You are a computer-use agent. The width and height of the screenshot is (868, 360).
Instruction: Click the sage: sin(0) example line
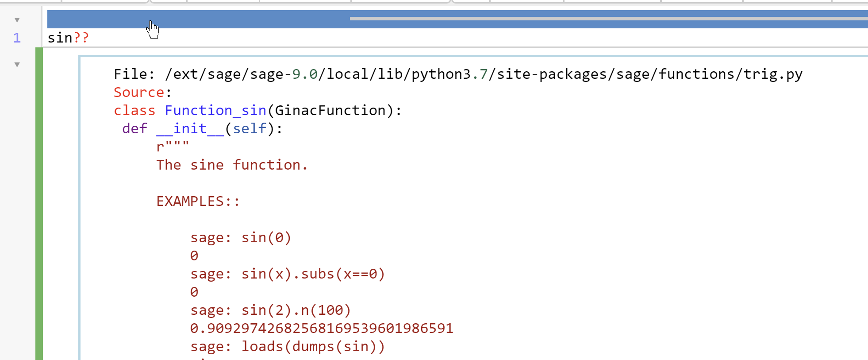(x=241, y=237)
